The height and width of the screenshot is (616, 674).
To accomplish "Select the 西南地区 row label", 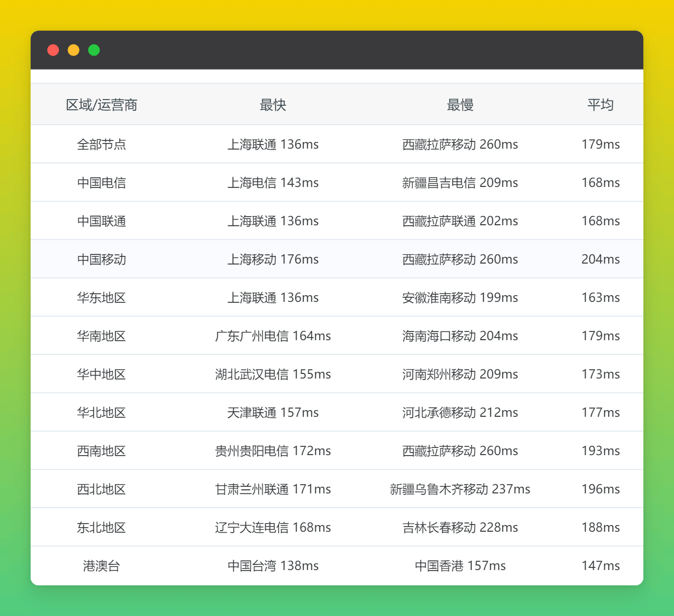I will click(102, 451).
